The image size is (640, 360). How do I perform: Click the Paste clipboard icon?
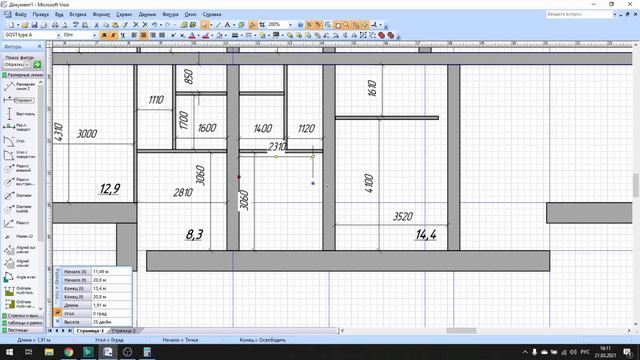pyautogui.click(x=116, y=25)
